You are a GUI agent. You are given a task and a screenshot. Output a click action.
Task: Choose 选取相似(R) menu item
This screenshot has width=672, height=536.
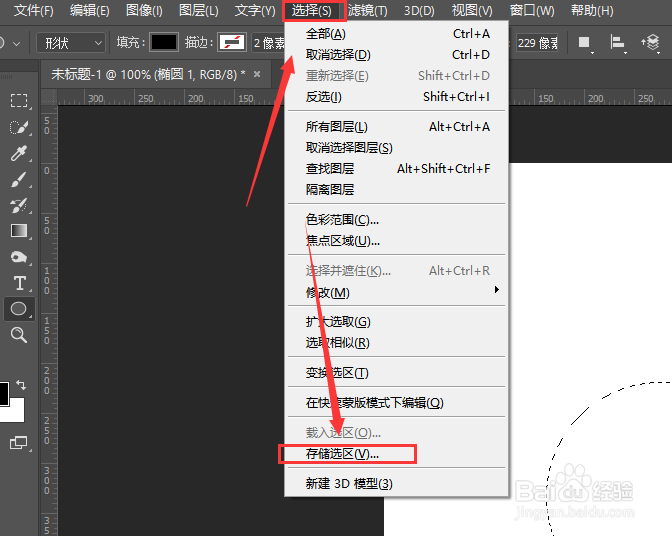point(397,343)
